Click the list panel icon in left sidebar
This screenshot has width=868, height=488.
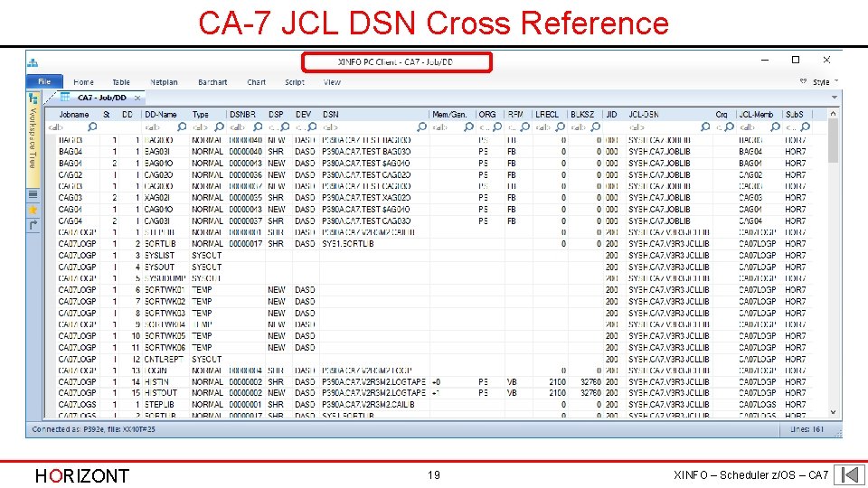point(33,195)
